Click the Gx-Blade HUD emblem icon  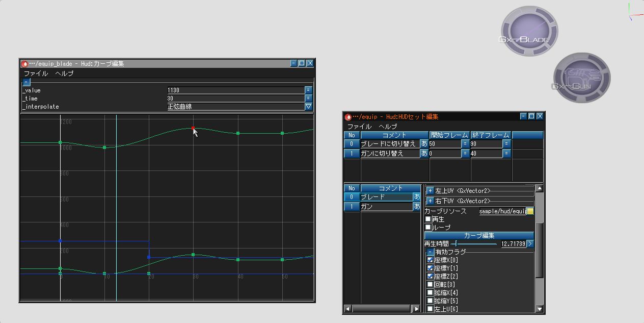tap(529, 31)
